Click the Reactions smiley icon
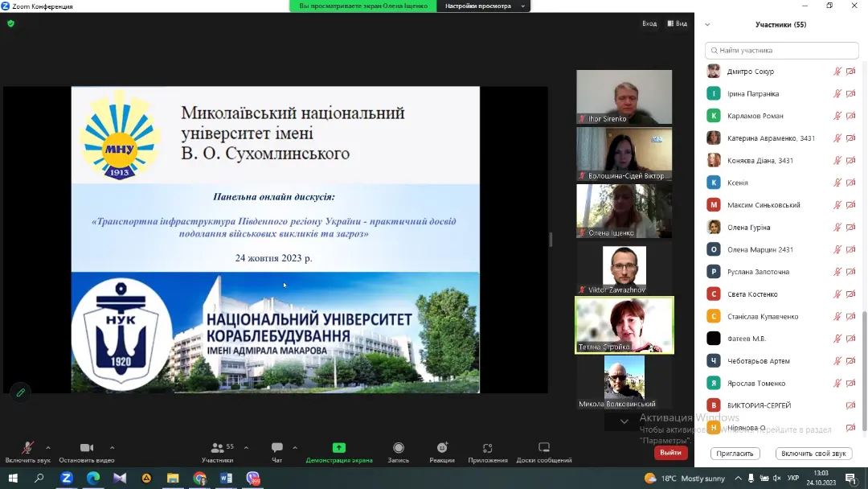The image size is (868, 489). click(x=442, y=448)
